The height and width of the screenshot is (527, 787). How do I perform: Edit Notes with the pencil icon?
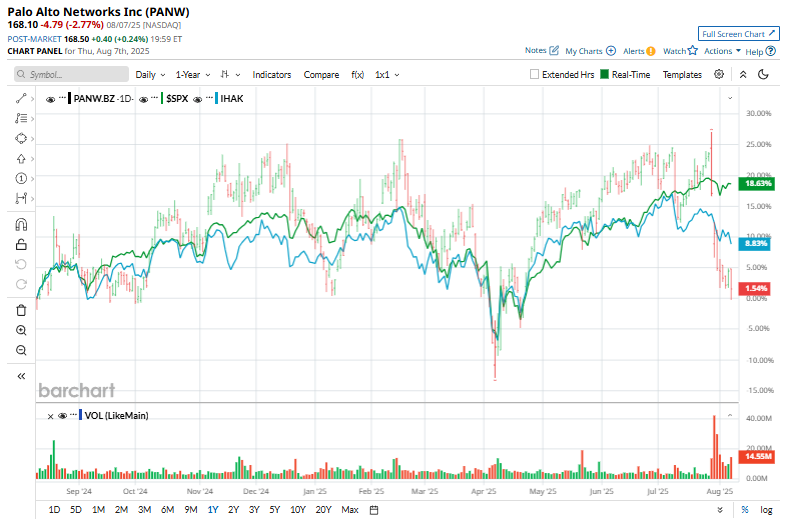[554, 50]
